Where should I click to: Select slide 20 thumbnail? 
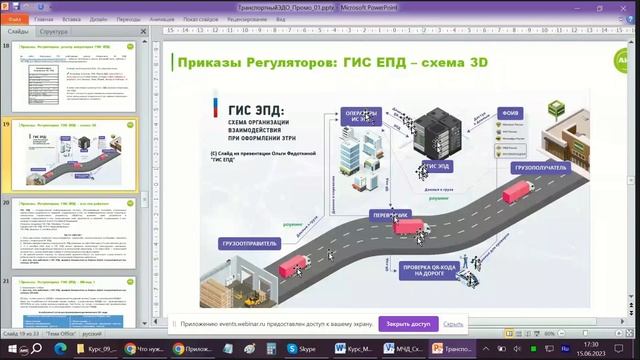pos(73,233)
